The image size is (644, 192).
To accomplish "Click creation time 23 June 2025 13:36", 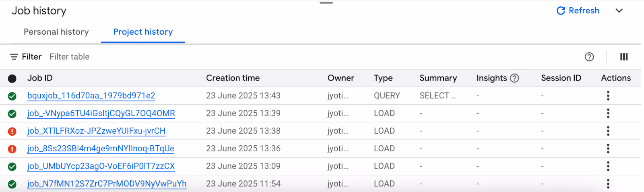I will tap(243, 149).
